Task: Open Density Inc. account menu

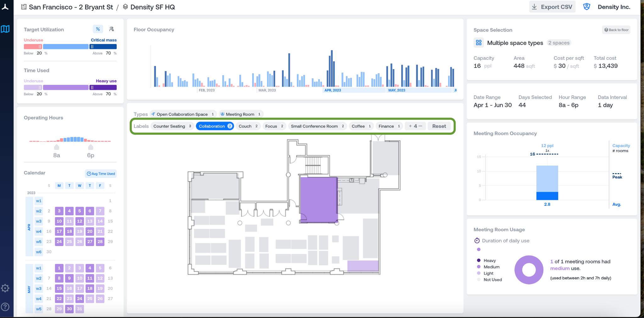Action: [614, 7]
